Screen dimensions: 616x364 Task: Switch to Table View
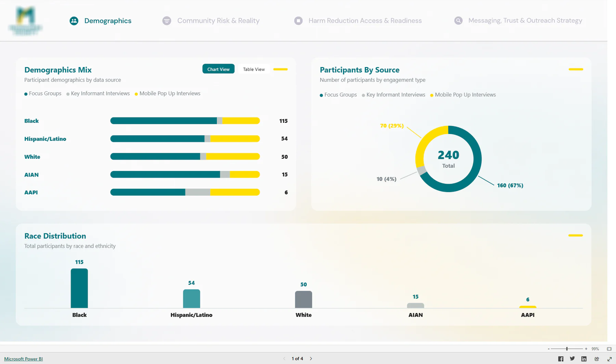point(254,69)
